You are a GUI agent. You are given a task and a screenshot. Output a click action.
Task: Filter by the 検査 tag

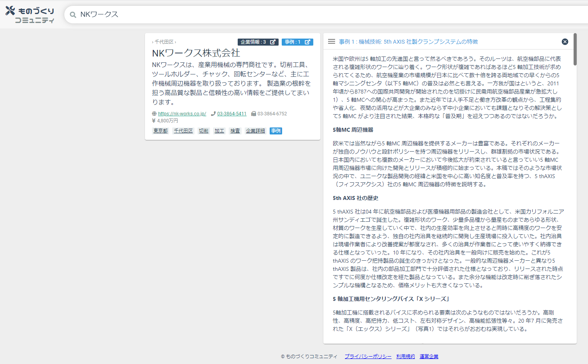tap(235, 131)
